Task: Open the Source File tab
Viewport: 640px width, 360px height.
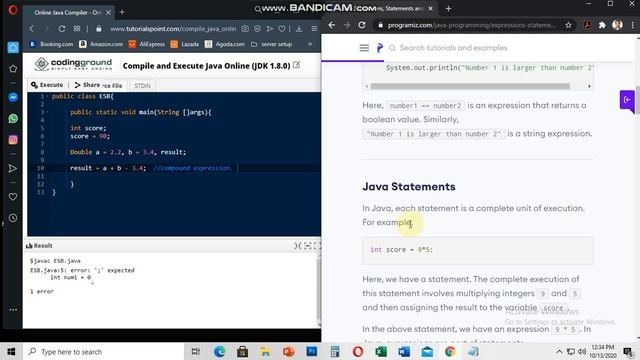Action: click(x=112, y=86)
